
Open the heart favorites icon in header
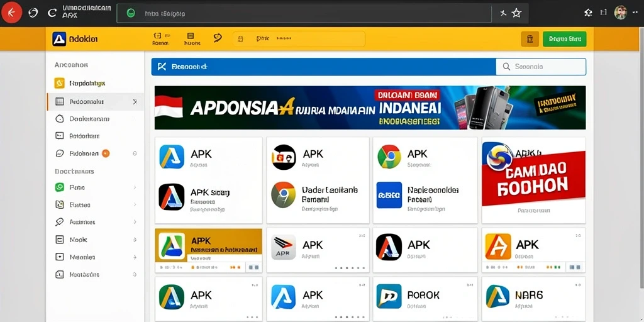pyautogui.click(x=218, y=38)
